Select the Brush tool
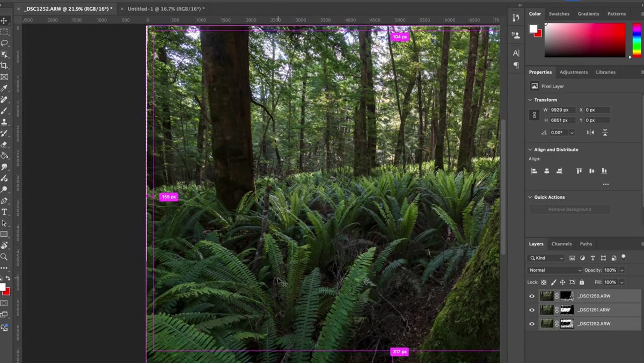 [4, 111]
